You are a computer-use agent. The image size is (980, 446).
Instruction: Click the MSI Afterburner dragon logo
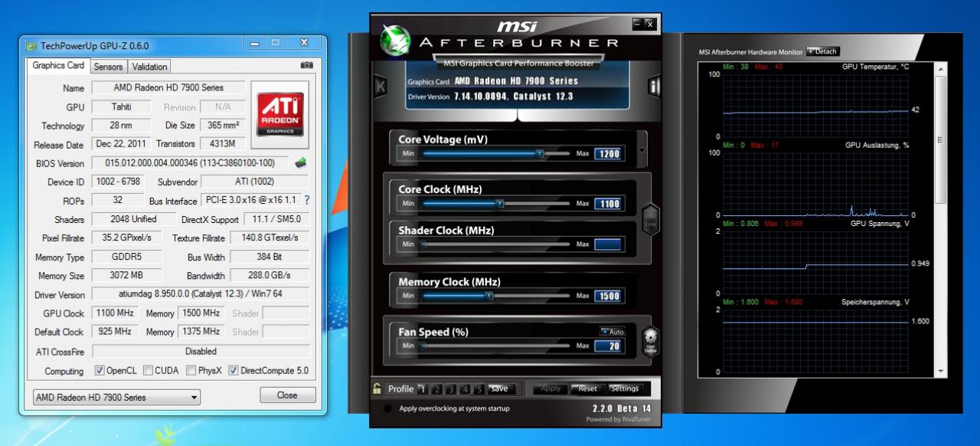click(395, 39)
